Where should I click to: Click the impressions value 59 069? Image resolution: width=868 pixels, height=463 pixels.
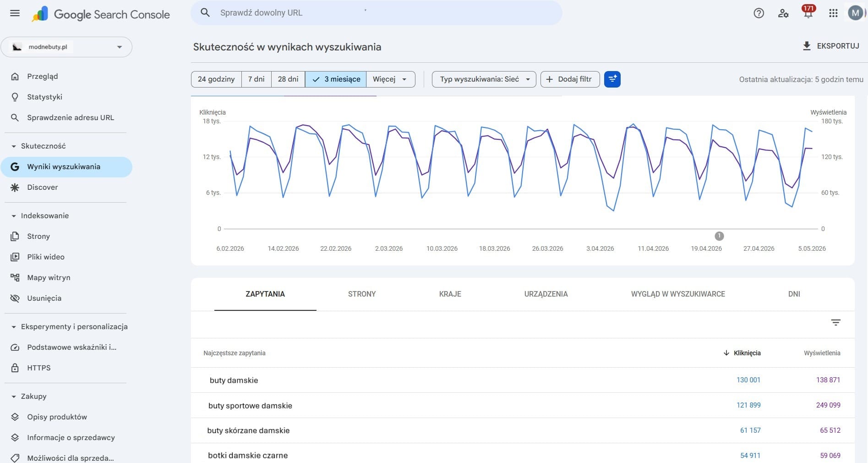point(830,456)
